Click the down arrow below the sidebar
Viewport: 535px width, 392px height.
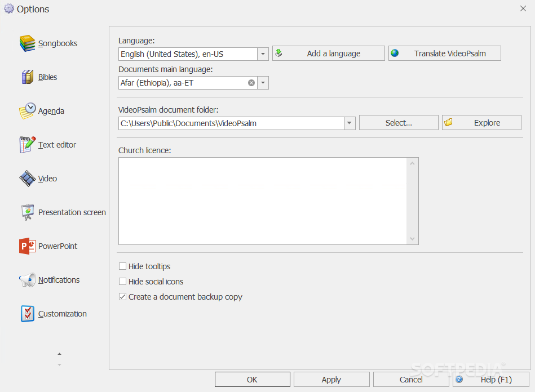(59, 365)
